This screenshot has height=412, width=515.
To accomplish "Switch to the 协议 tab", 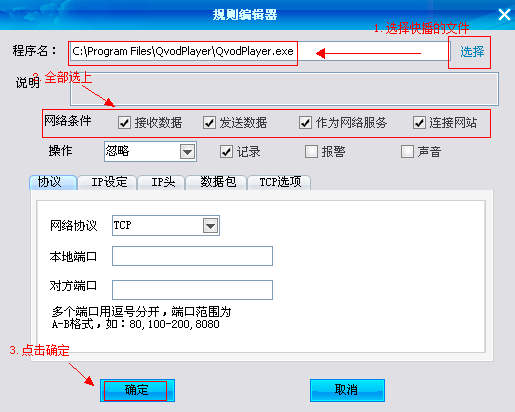I will tap(53, 182).
